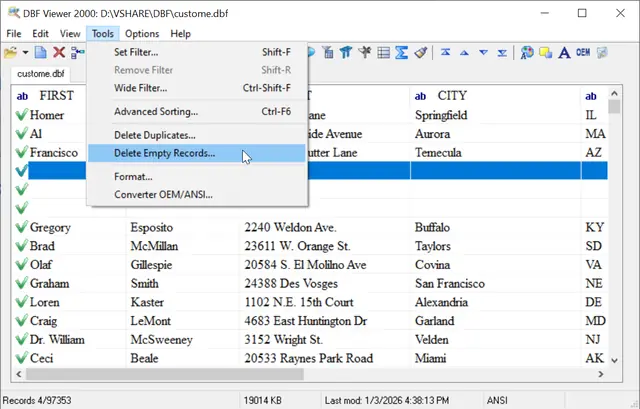This screenshot has width=640, height=409.
Task: Open the Options menu
Action: click(x=142, y=34)
